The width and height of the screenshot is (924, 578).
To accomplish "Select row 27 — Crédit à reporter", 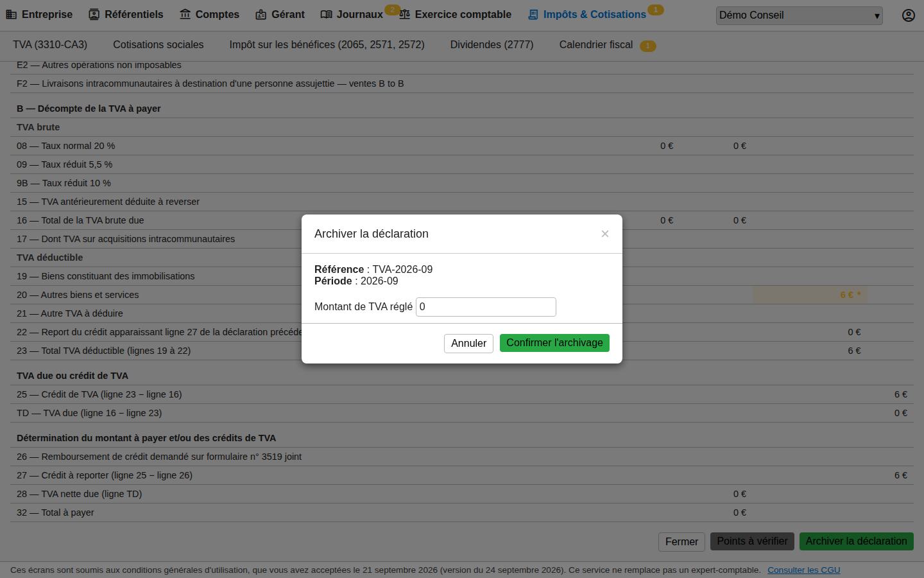I will tap(462, 475).
